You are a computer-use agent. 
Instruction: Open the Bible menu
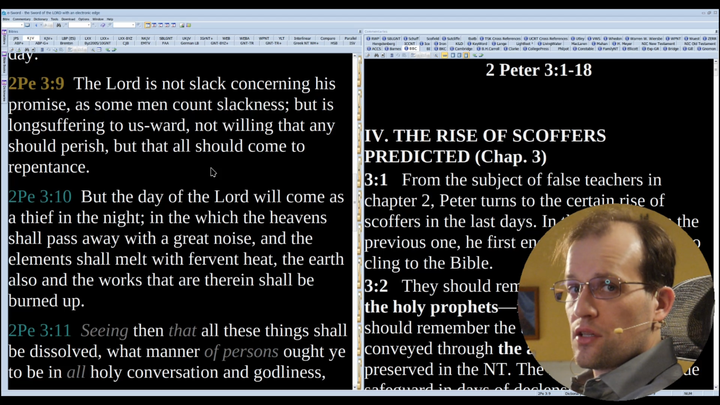[6, 19]
